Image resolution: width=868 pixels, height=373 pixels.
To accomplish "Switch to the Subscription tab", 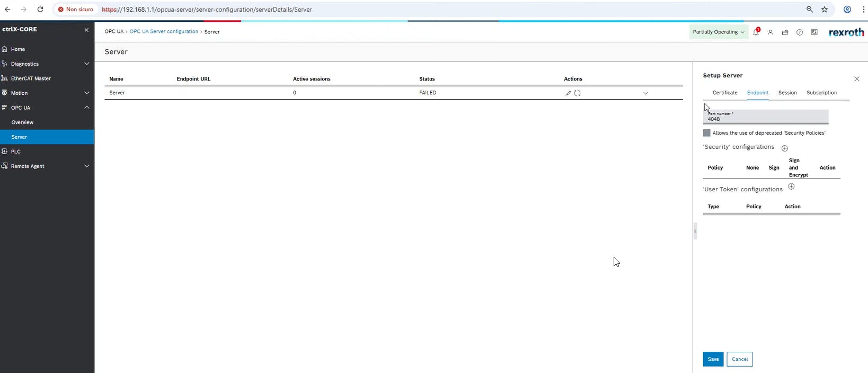I will (x=821, y=93).
